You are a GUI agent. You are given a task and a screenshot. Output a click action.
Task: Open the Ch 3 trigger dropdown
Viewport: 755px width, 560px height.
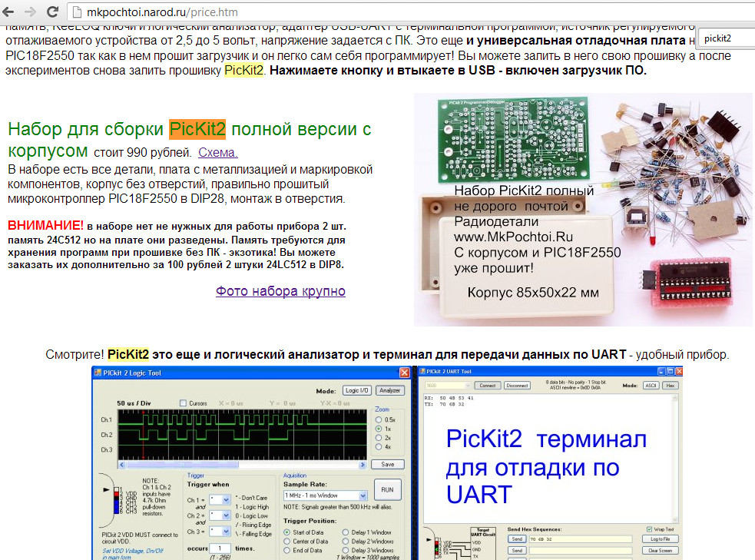(226, 531)
